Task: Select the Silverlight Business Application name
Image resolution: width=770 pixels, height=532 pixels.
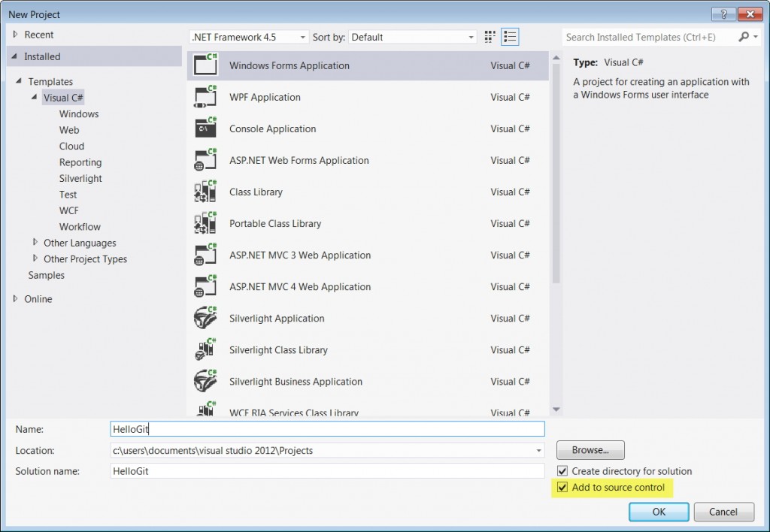Action: point(296,382)
